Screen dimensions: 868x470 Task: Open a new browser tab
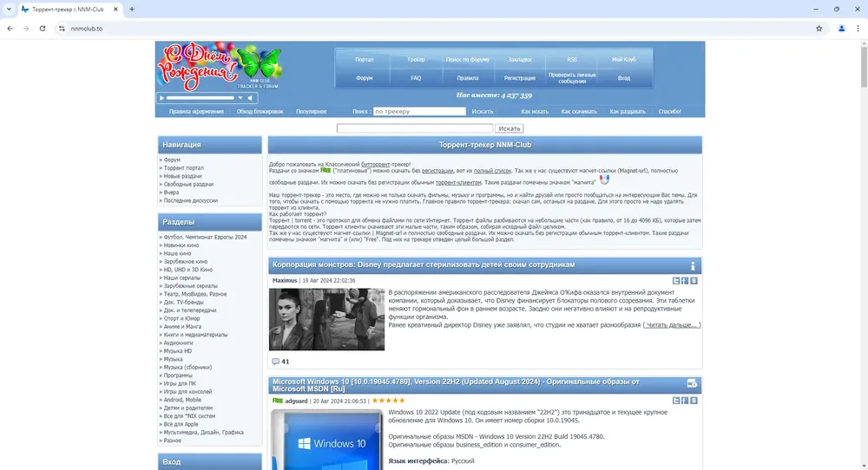point(132,9)
